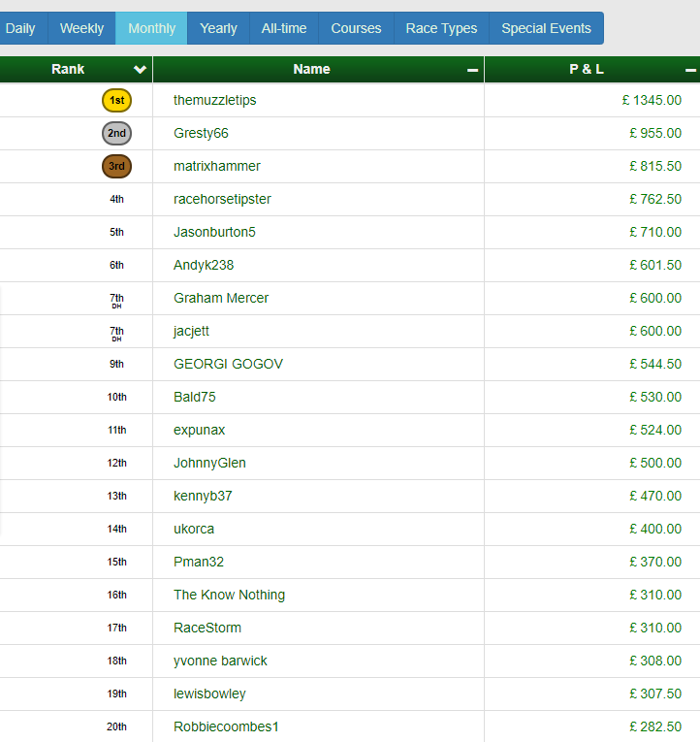Click the Name column sort dash

pos(472,71)
